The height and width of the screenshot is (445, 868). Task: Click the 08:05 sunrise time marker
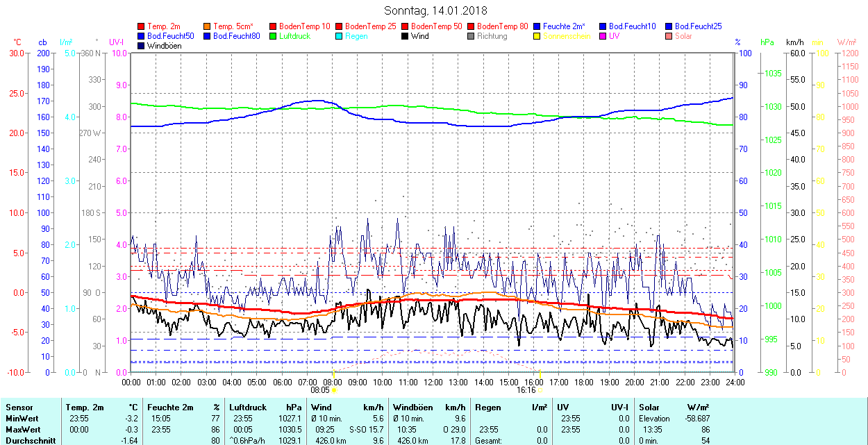[x=320, y=390]
